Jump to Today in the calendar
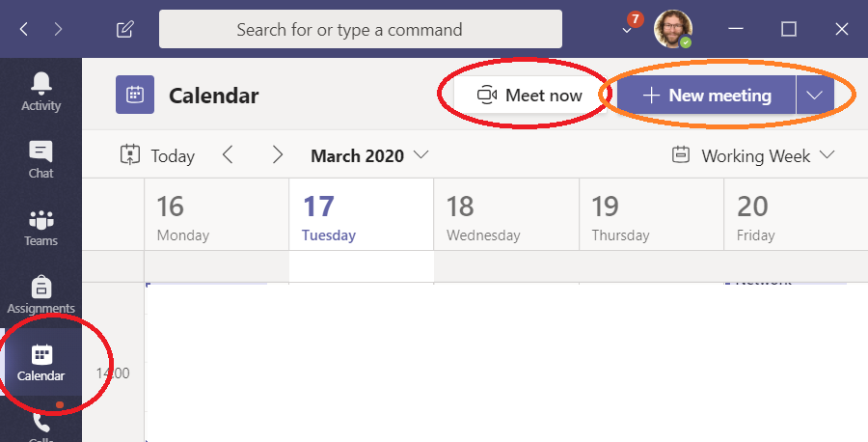Image resolution: width=868 pixels, height=442 pixels. coord(158,155)
